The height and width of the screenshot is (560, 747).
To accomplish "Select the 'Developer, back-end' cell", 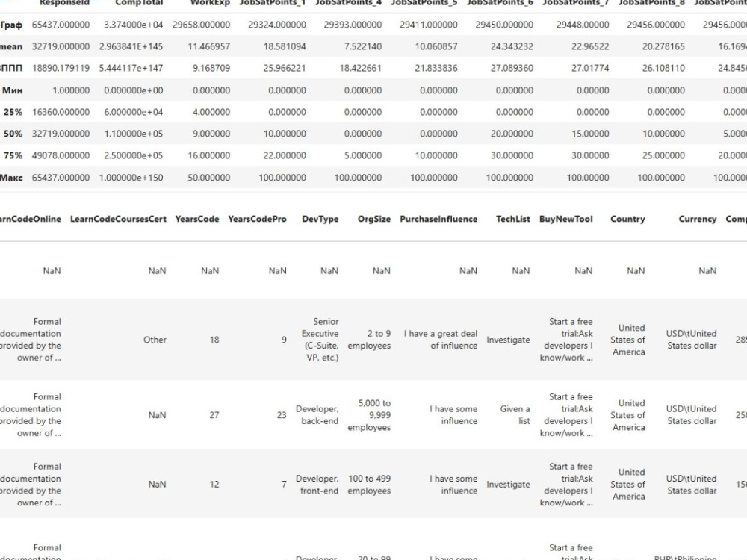I will click(317, 414).
